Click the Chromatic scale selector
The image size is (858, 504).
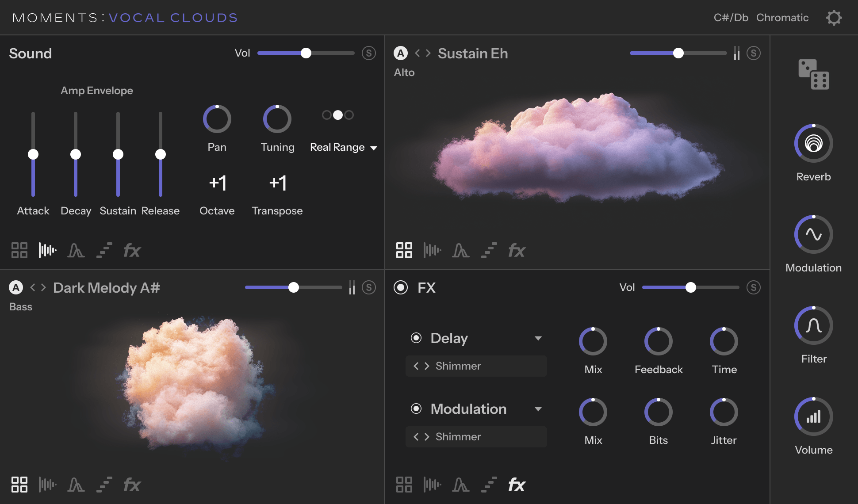click(782, 18)
